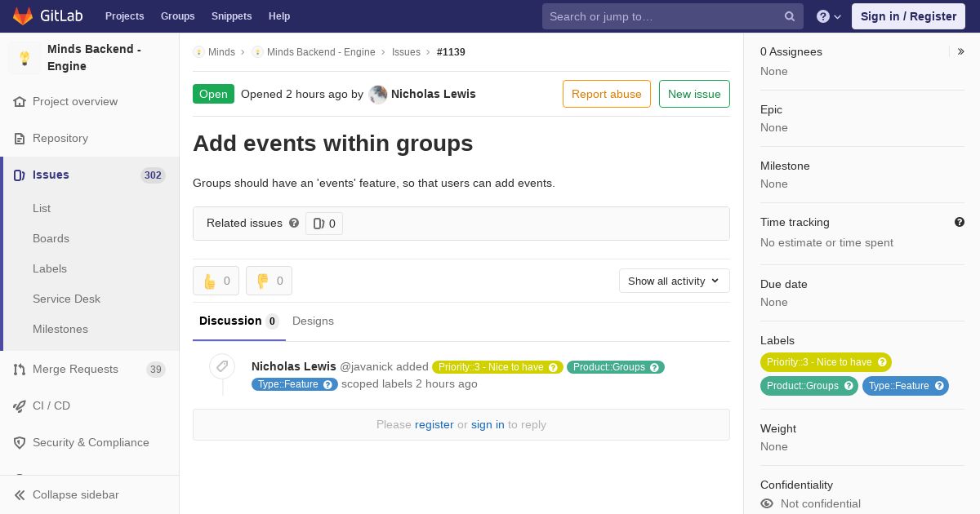The width and height of the screenshot is (980, 514).
Task: Give a thumbs down reaction
Action: [269, 281]
